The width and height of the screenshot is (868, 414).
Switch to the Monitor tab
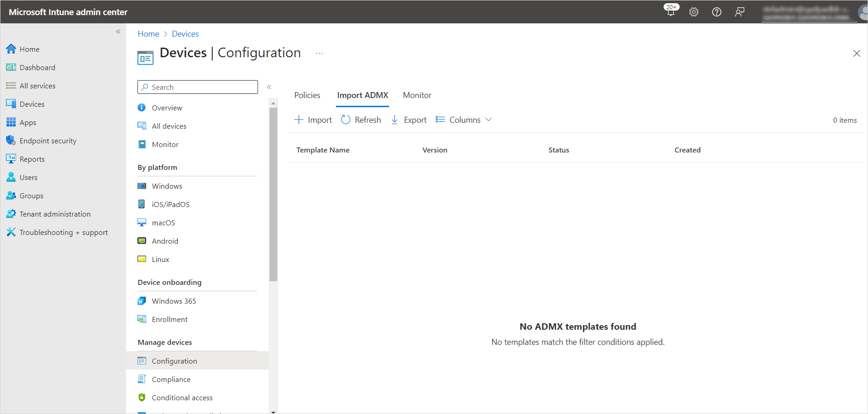(x=417, y=95)
